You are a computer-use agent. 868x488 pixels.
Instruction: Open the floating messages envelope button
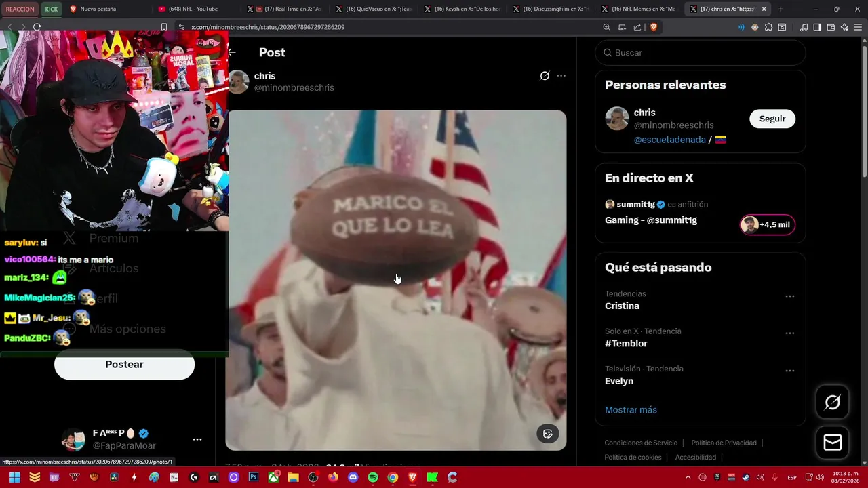832,443
